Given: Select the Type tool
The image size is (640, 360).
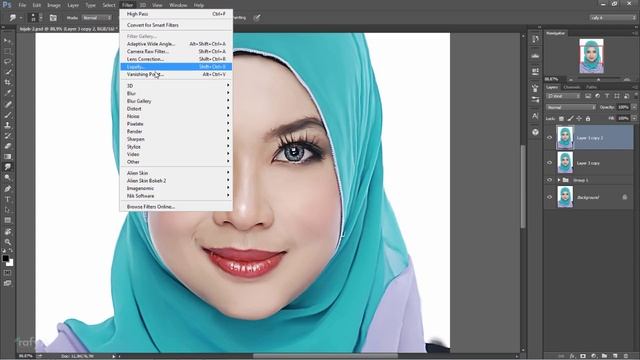Looking at the screenshot, I should pos(7,200).
